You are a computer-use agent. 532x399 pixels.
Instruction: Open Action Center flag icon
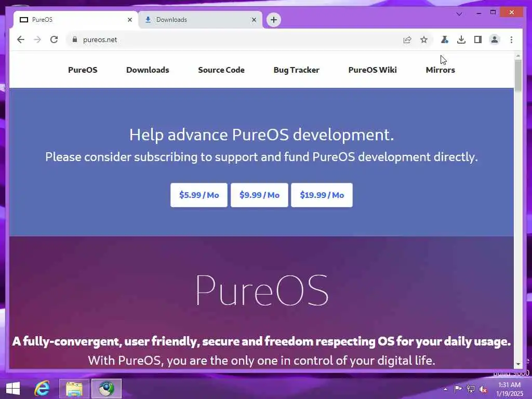click(458, 389)
